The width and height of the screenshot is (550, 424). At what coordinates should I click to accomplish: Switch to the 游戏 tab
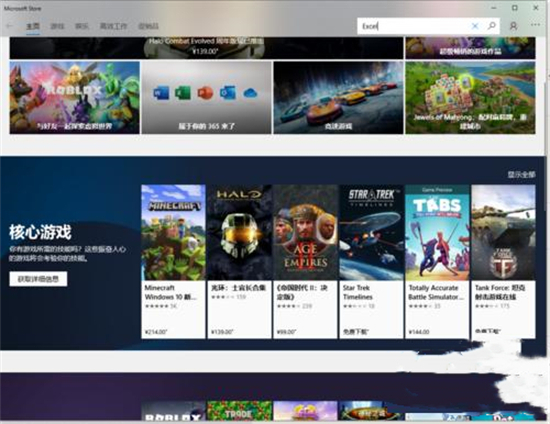[x=57, y=26]
